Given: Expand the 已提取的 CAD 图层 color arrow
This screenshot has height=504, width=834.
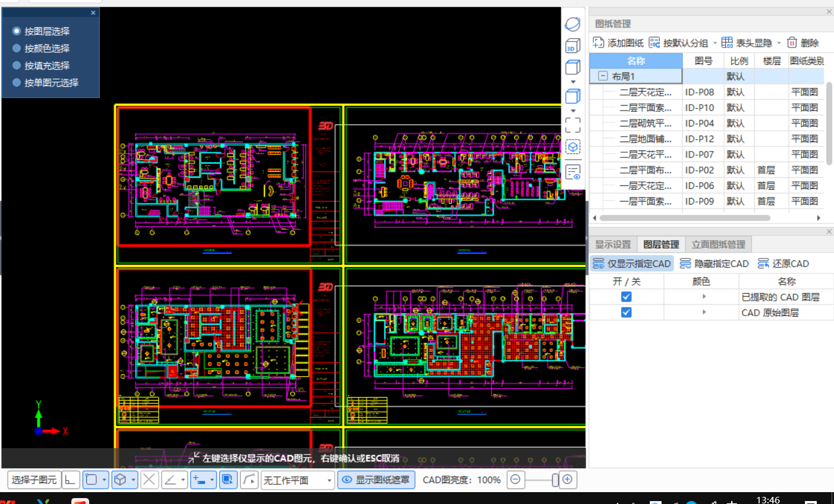Looking at the screenshot, I should click(x=704, y=297).
